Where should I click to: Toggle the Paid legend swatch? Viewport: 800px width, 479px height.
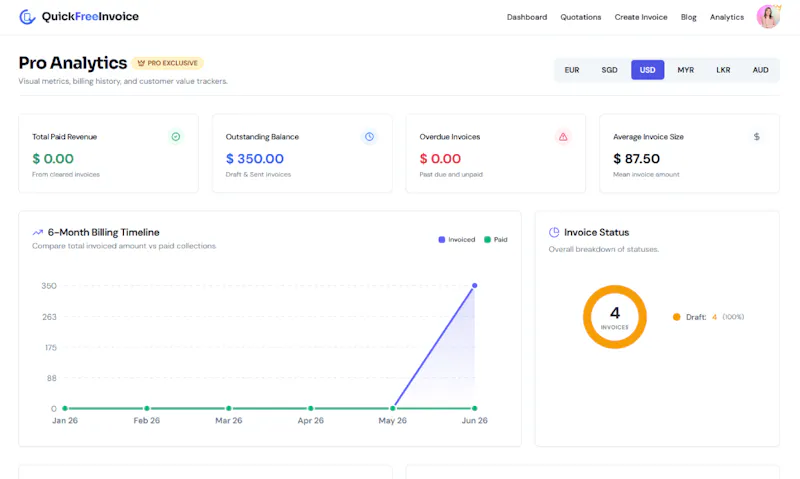[x=487, y=240]
